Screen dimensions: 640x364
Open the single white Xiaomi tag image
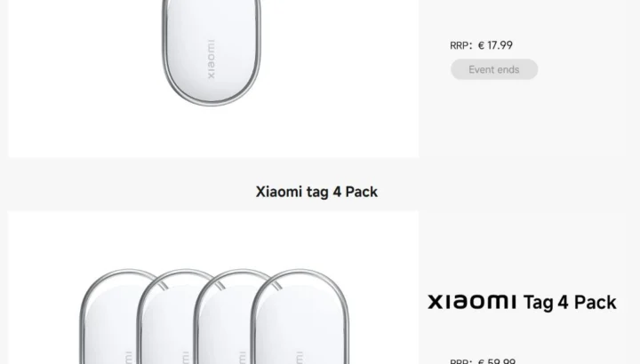(x=211, y=53)
